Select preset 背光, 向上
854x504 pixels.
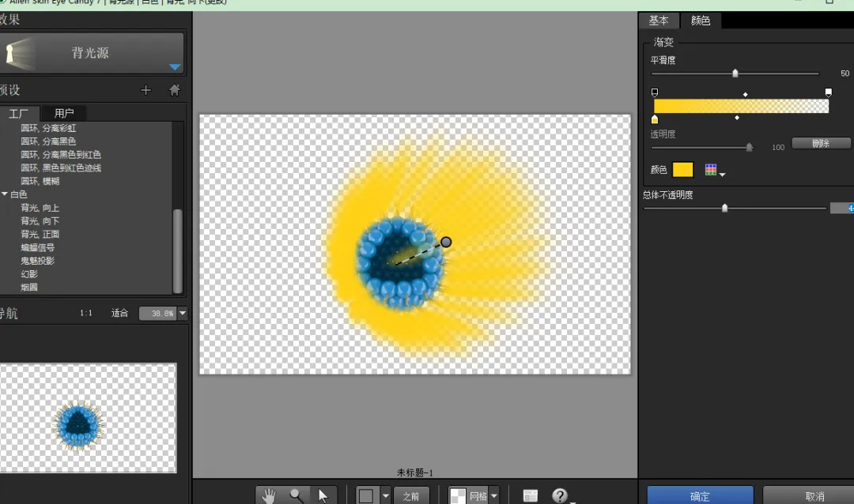tap(40, 208)
